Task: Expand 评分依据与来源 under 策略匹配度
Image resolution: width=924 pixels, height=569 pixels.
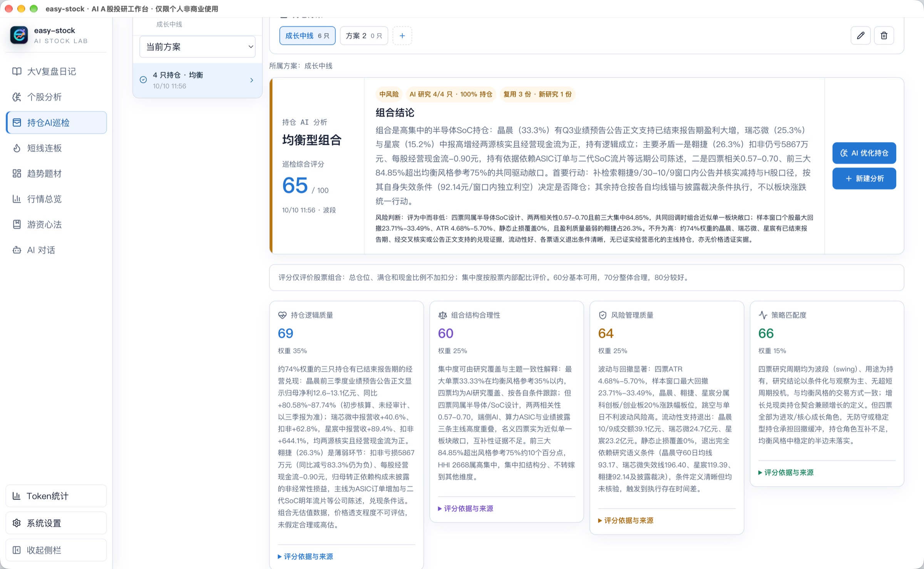Action: point(786,472)
